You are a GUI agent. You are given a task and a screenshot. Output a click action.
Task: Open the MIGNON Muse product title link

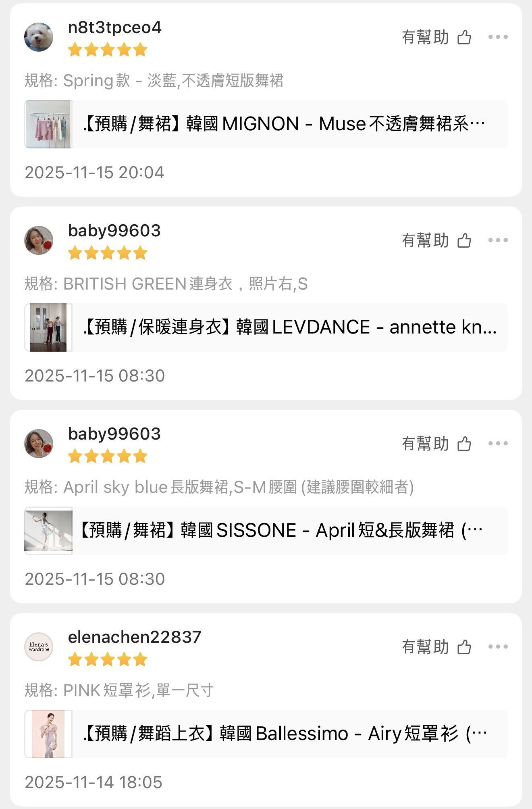click(284, 124)
